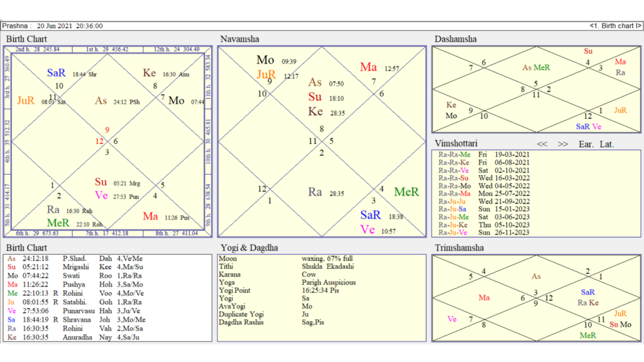
Task: Select the Ra-Ra-Me dasha row dated 19-03-2021
Action: point(484,155)
